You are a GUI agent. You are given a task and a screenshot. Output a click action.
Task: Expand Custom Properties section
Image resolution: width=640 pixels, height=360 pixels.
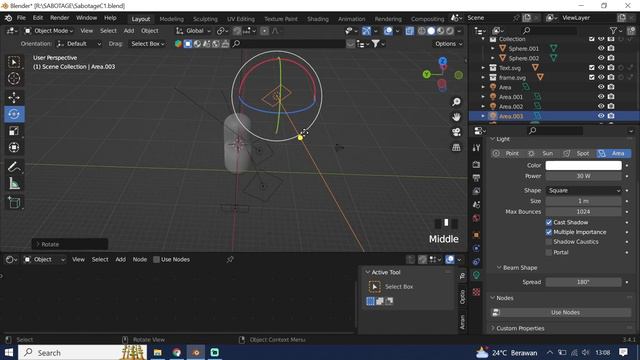pos(493,328)
